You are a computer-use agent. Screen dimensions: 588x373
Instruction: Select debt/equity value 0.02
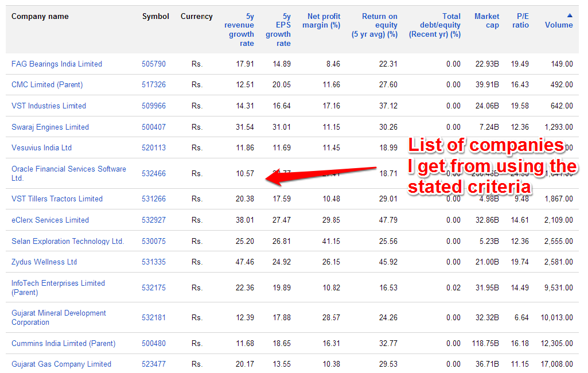453,287
